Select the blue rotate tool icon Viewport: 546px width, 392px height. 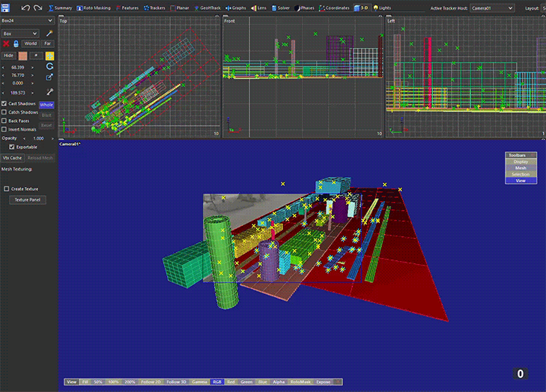pyautogui.click(x=49, y=67)
